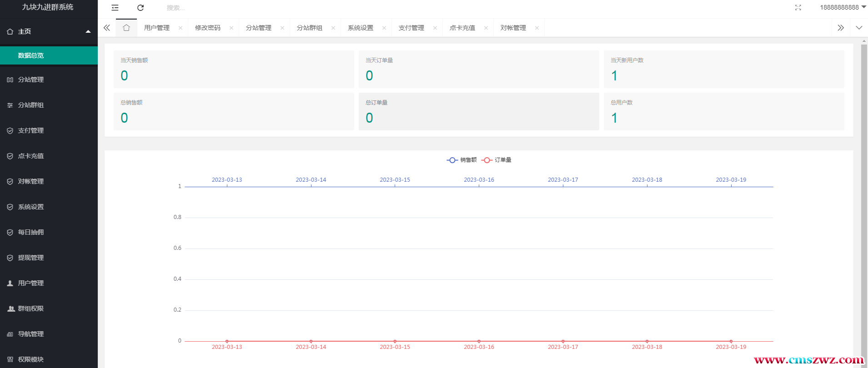
Task: Click the vertical page scrollbar
Action: click(x=864, y=182)
